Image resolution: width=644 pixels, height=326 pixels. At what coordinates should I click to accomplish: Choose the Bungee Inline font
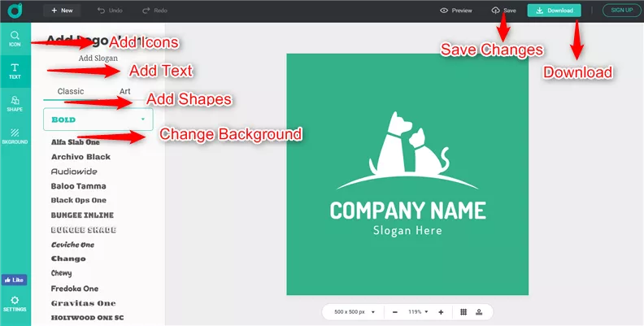(x=82, y=215)
